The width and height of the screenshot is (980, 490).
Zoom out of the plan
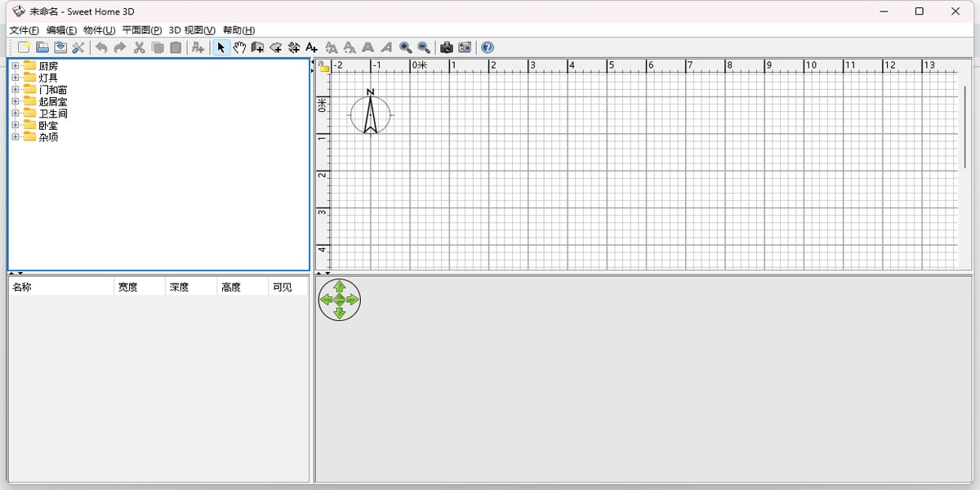(x=424, y=47)
